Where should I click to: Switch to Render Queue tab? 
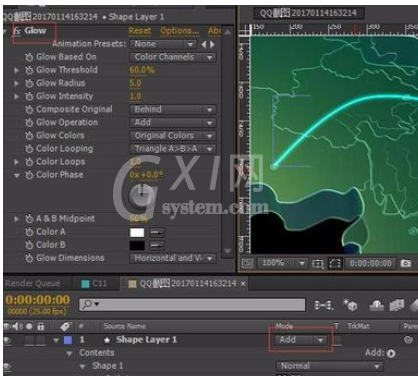click(33, 284)
